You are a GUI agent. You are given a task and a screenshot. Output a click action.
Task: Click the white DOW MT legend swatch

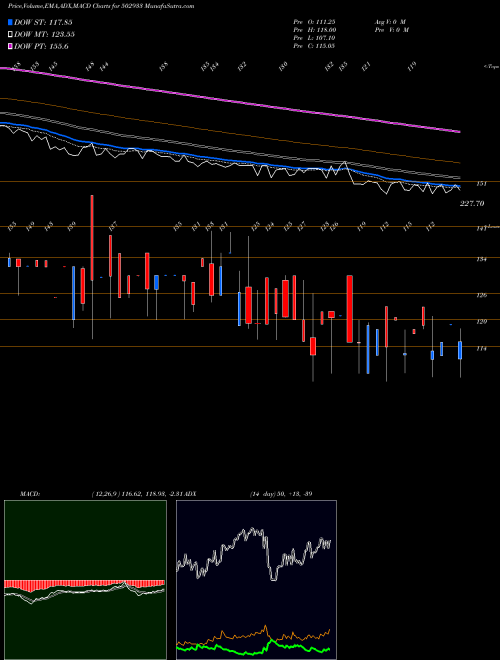[10, 35]
